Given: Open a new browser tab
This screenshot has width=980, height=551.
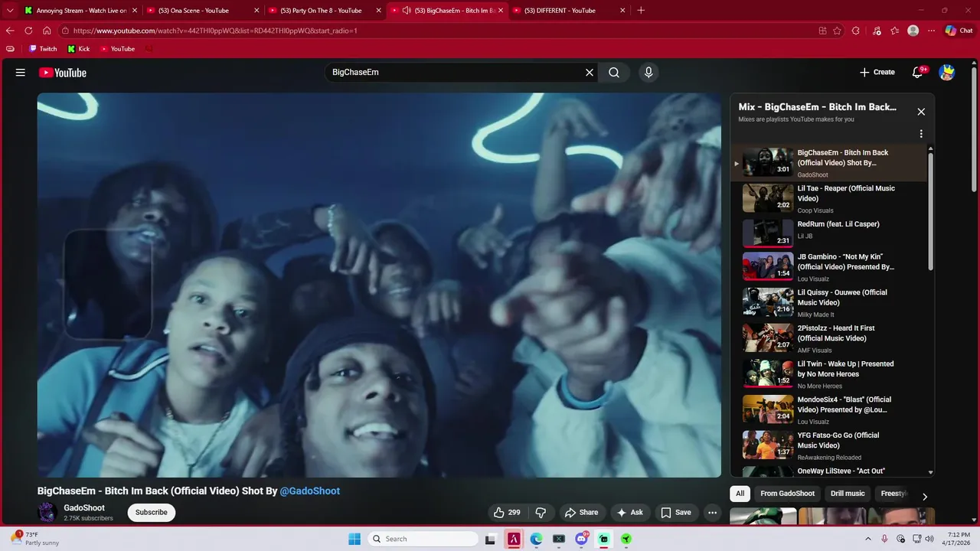Looking at the screenshot, I should (x=641, y=11).
